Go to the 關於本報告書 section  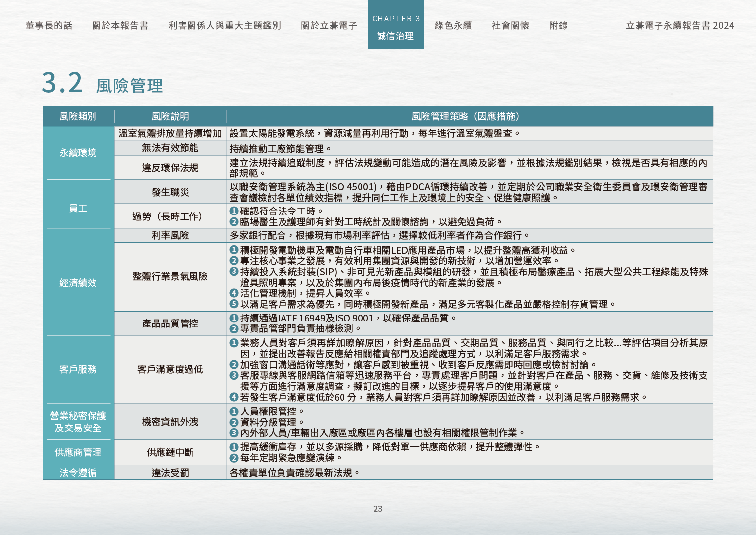click(x=120, y=25)
